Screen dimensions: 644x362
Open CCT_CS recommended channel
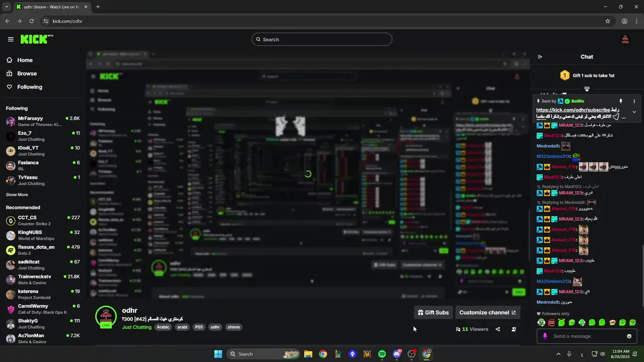(43, 220)
